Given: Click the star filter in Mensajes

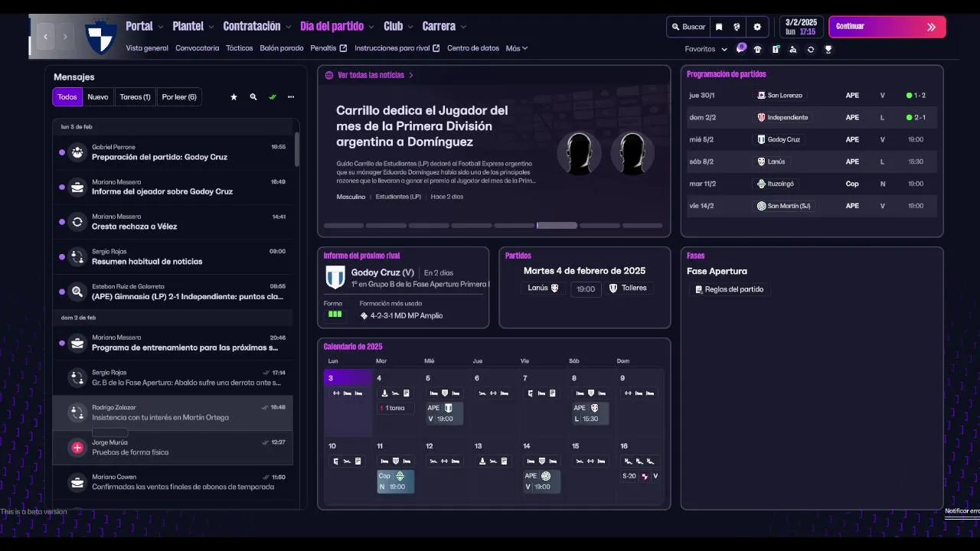Looking at the screenshot, I should click(x=234, y=97).
